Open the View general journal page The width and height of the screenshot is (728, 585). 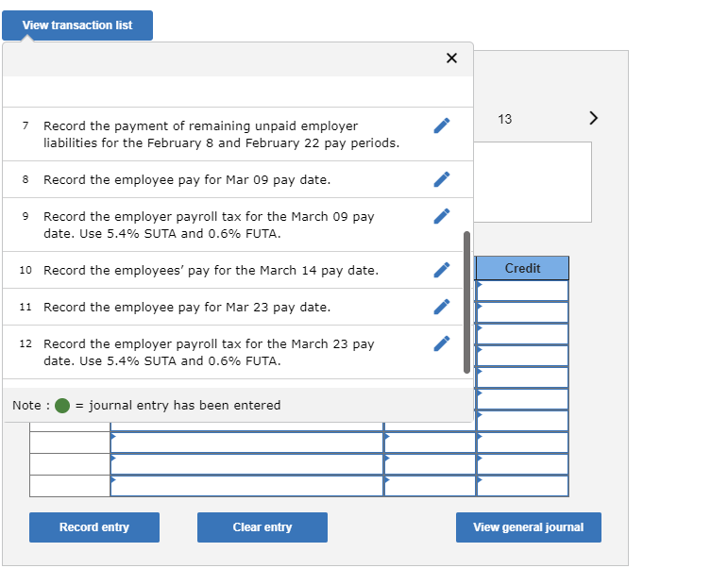(528, 527)
